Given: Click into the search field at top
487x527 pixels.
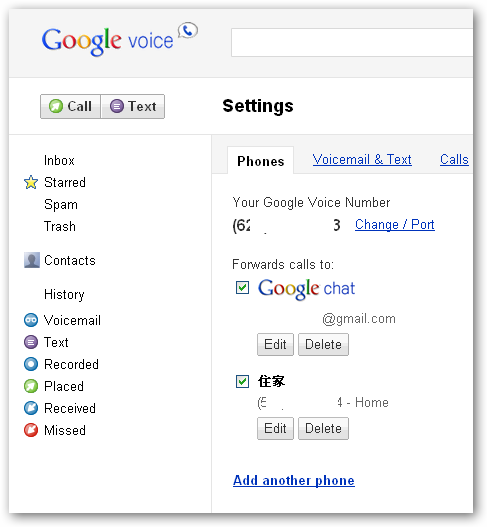Looking at the screenshot, I should click(x=352, y=42).
